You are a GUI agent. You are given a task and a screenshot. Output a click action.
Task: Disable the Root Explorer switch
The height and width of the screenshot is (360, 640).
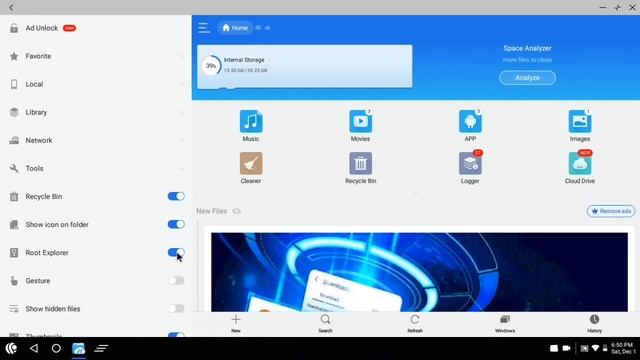(x=176, y=252)
